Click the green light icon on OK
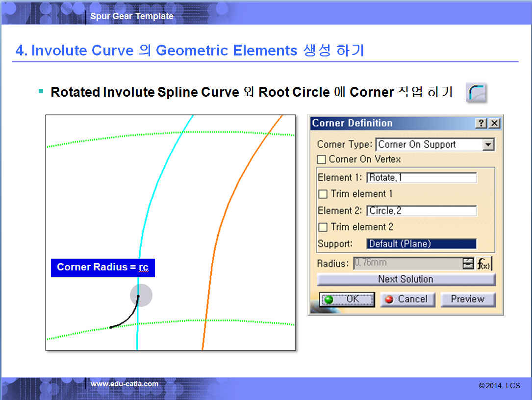532x400 pixels. click(329, 299)
